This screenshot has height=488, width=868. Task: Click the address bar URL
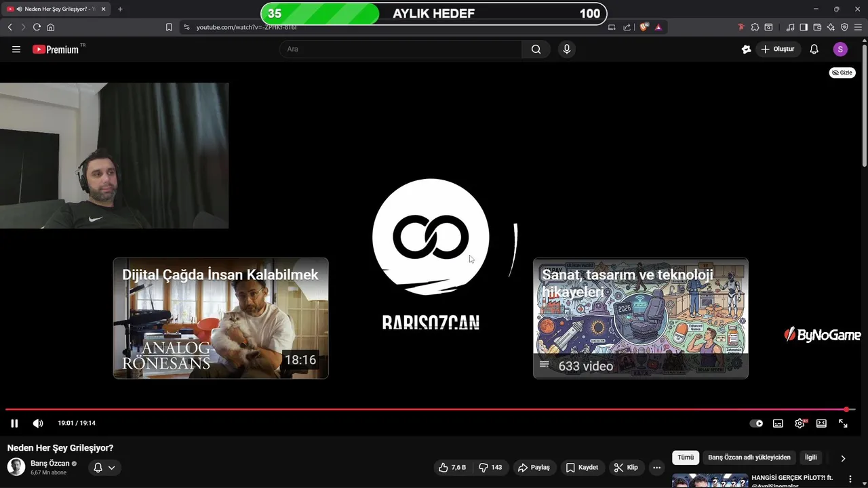tap(246, 27)
